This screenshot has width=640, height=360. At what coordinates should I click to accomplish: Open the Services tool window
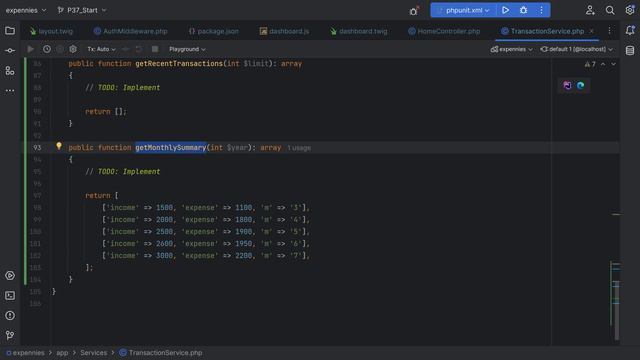click(10, 276)
